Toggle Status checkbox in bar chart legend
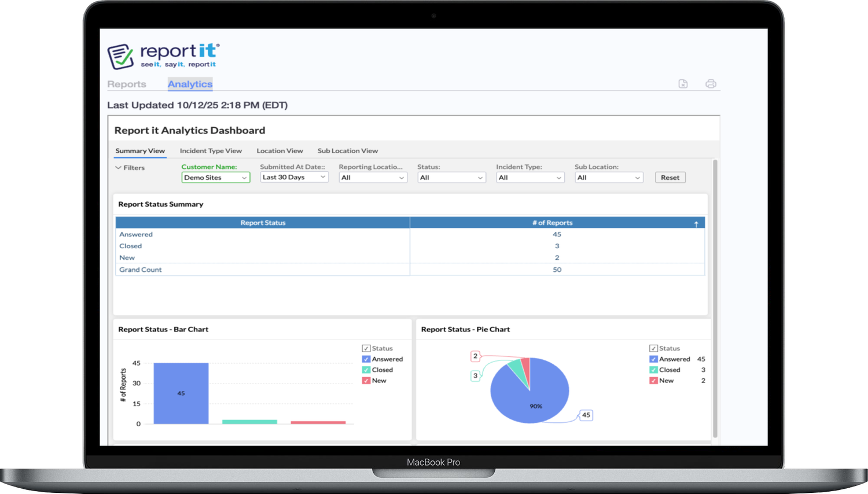Screen dimensions: 868x494 [366, 348]
